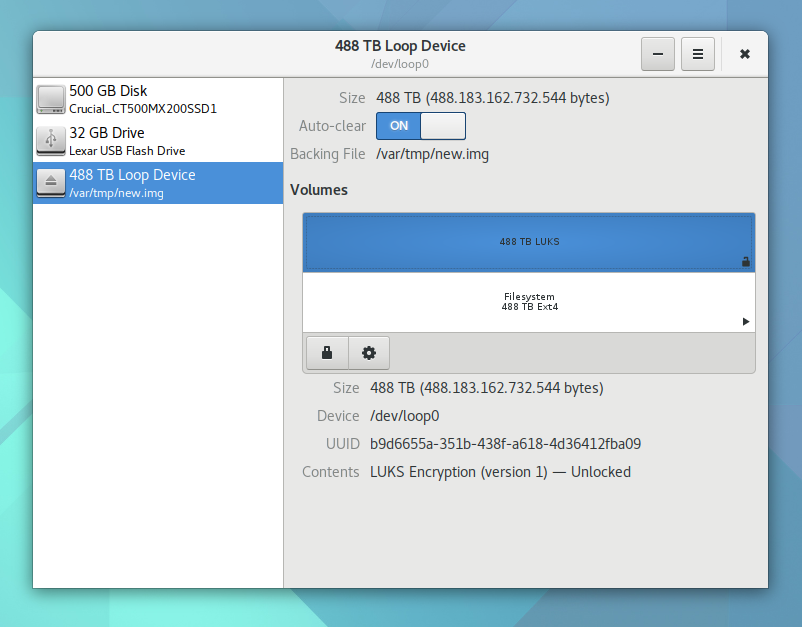Viewport: 802px width, 627px height.
Task: Open the hamburger drive options menu
Action: 698,54
